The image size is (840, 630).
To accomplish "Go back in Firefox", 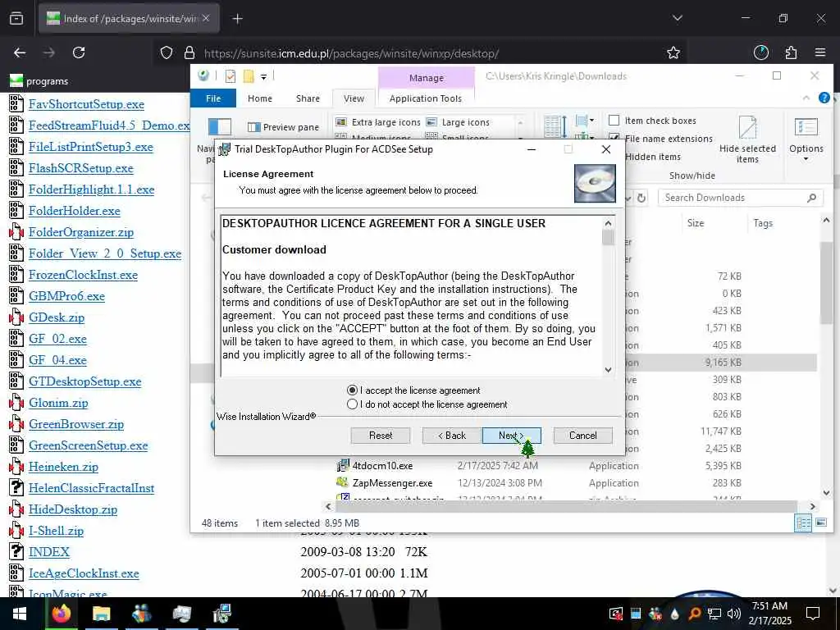I will (20, 52).
